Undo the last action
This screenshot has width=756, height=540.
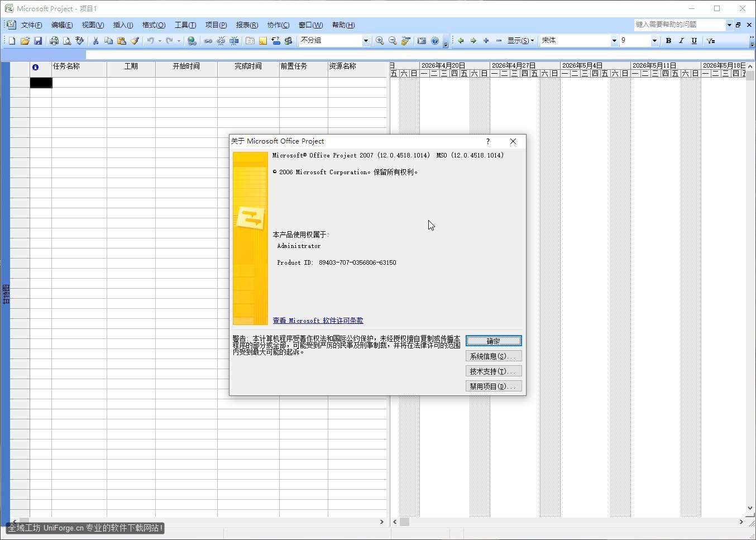150,41
